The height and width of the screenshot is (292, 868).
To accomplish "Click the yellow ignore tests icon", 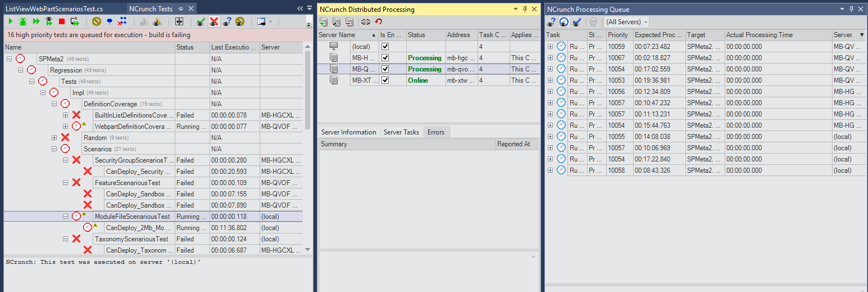I will click(x=97, y=21).
